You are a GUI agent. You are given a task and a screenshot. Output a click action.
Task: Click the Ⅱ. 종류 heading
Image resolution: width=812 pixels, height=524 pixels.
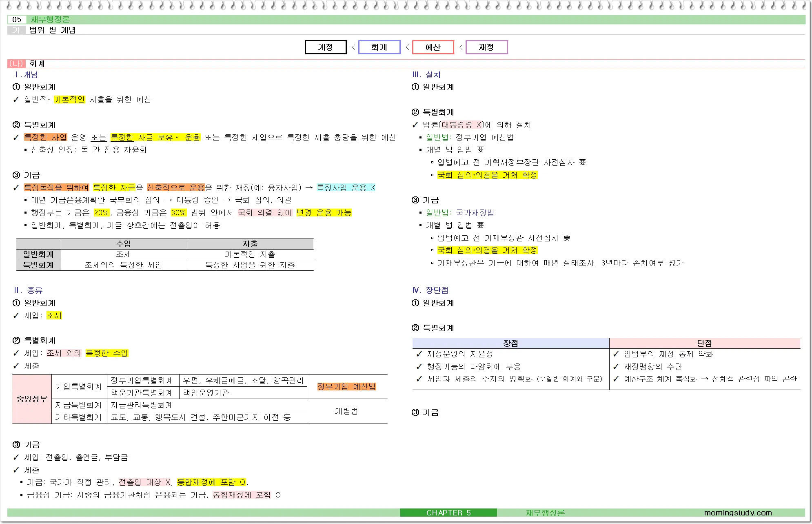(28, 290)
